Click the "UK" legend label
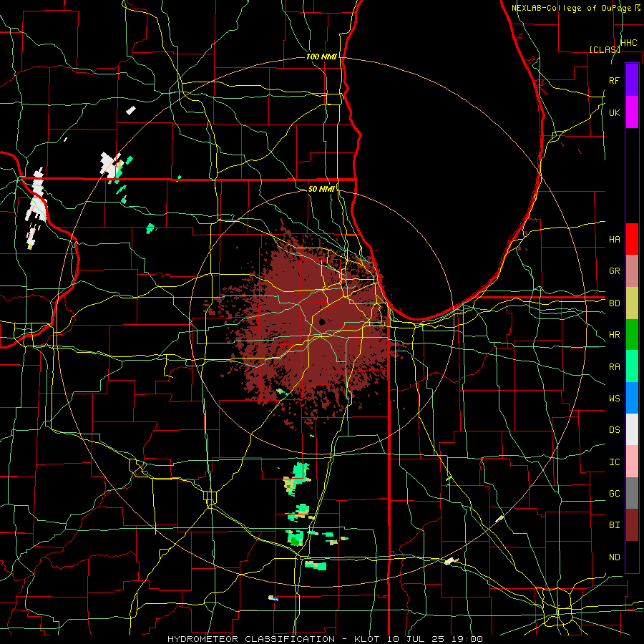The height and width of the screenshot is (644, 644). 614,112
